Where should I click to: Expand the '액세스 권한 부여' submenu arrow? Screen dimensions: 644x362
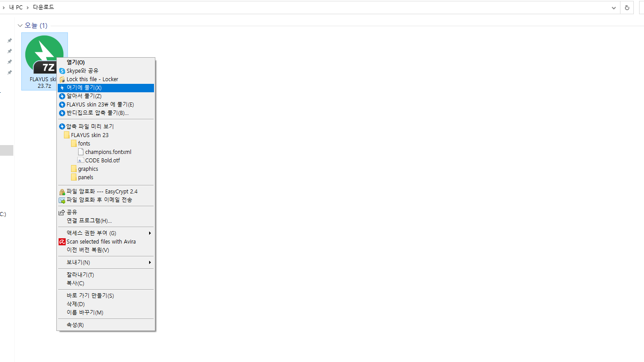[150, 233]
